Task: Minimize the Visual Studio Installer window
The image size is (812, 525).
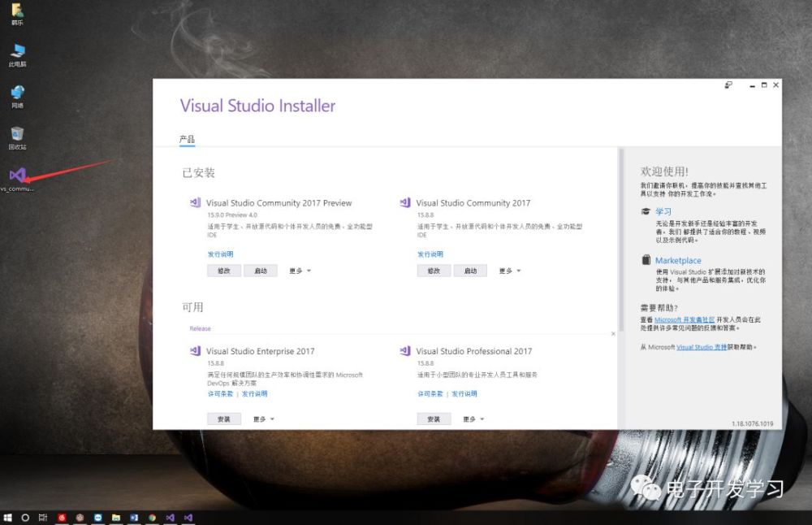Action: [x=752, y=85]
